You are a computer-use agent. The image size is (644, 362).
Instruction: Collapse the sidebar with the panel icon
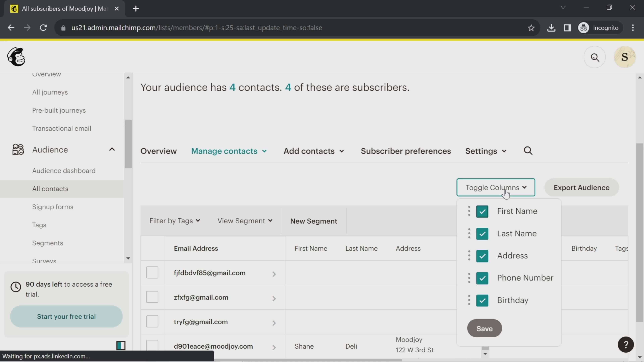click(121, 346)
